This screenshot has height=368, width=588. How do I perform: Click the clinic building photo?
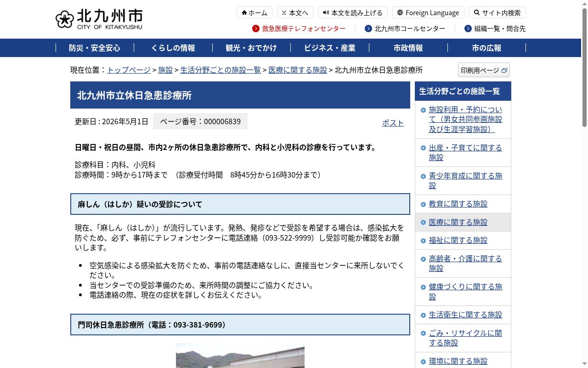pyautogui.click(x=240, y=356)
